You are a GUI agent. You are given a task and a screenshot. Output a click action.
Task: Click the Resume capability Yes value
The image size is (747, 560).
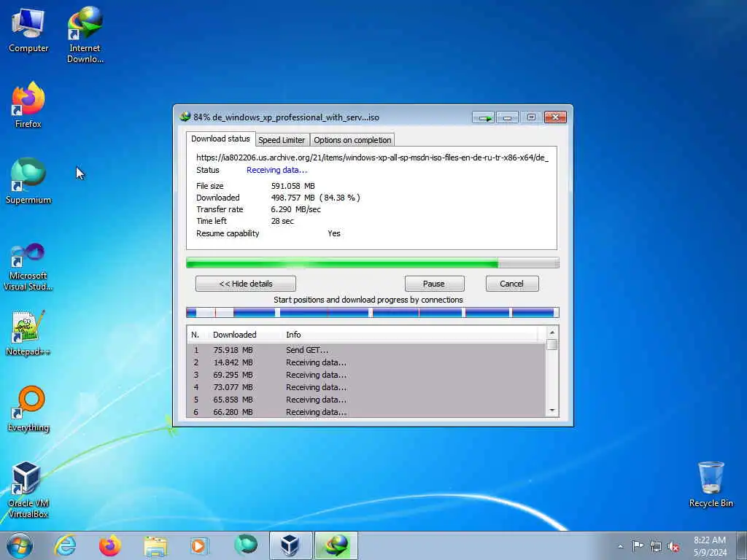pos(334,233)
